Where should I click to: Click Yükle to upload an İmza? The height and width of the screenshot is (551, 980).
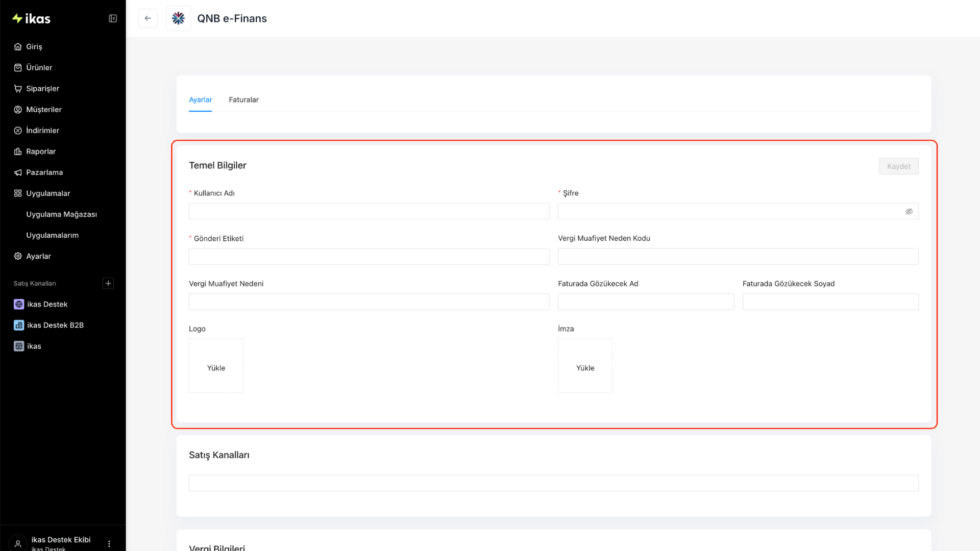point(585,366)
